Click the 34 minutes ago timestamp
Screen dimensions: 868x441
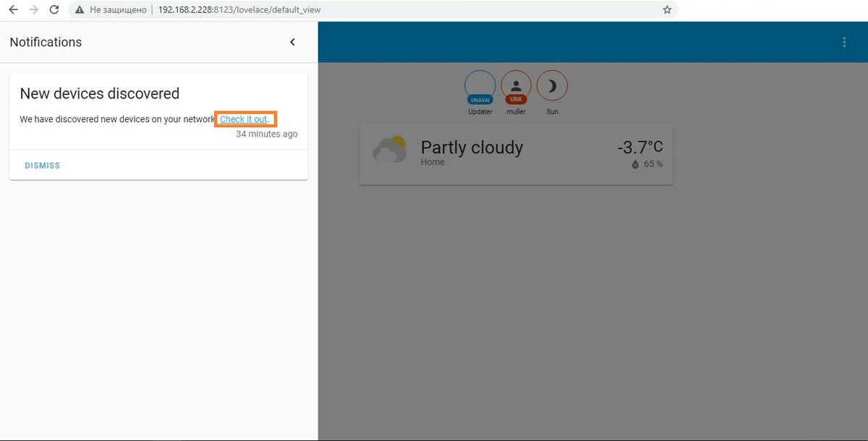tap(267, 134)
